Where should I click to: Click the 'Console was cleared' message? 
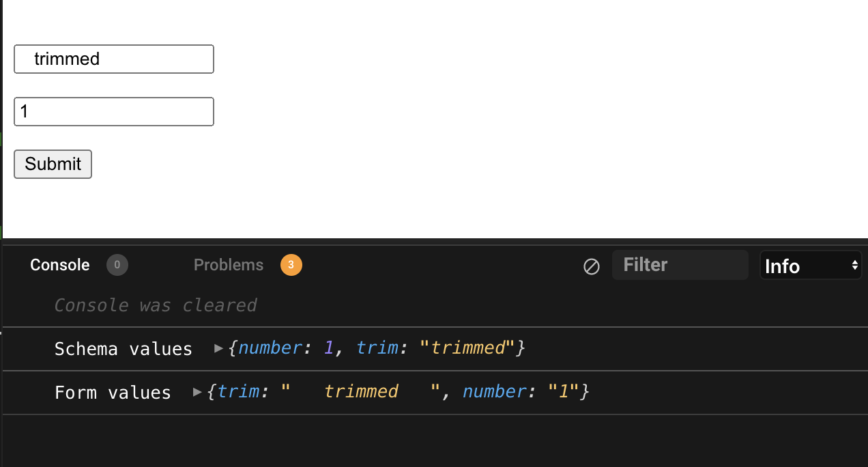click(156, 305)
